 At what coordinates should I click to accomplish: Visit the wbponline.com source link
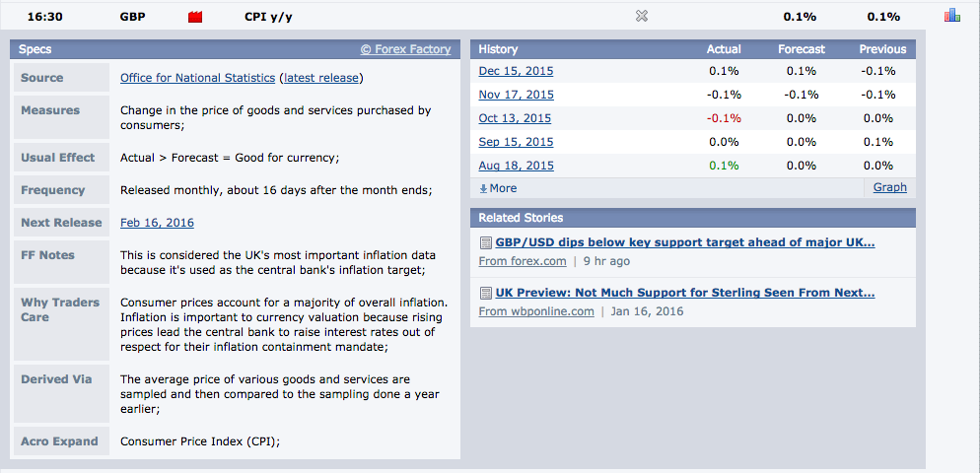[x=536, y=311]
